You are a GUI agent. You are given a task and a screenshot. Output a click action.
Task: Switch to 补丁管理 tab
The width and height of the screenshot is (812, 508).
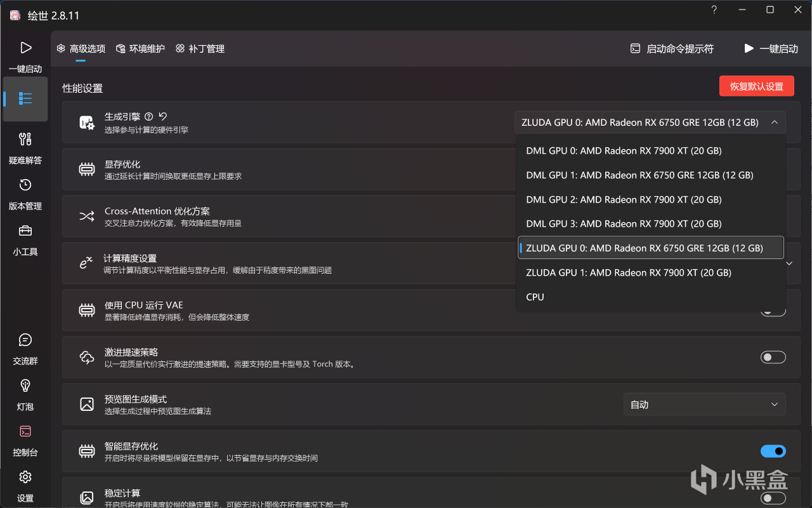200,49
